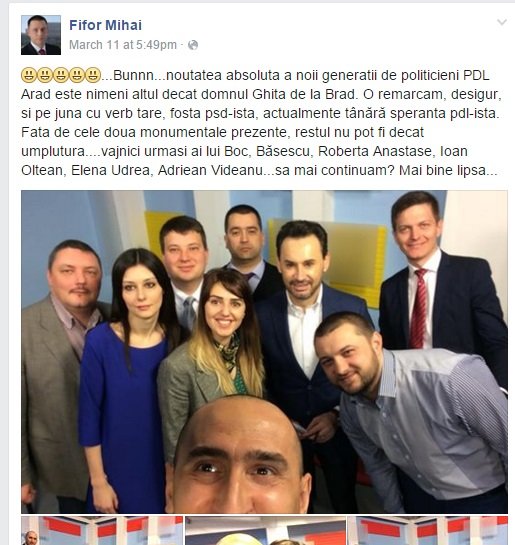Expand the post options chevron

[501, 23]
